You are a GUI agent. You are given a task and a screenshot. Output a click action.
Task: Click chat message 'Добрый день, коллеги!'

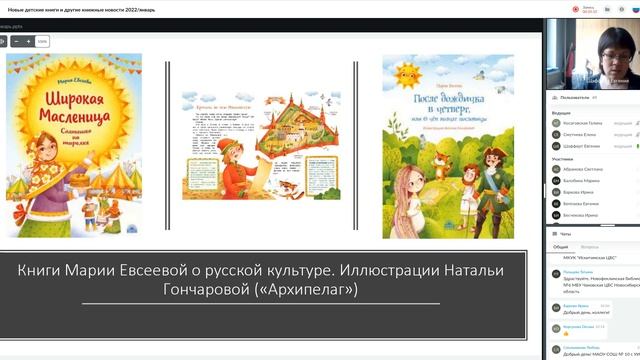coord(586,312)
